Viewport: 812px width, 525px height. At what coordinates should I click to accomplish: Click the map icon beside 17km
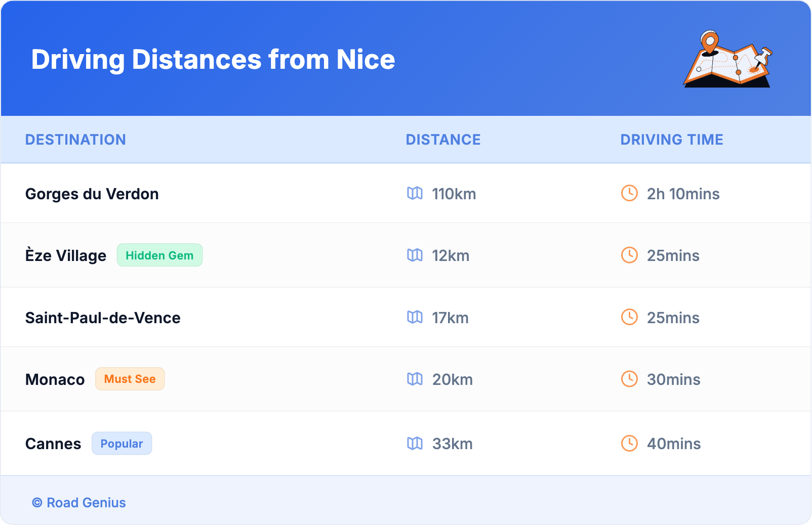pos(415,317)
